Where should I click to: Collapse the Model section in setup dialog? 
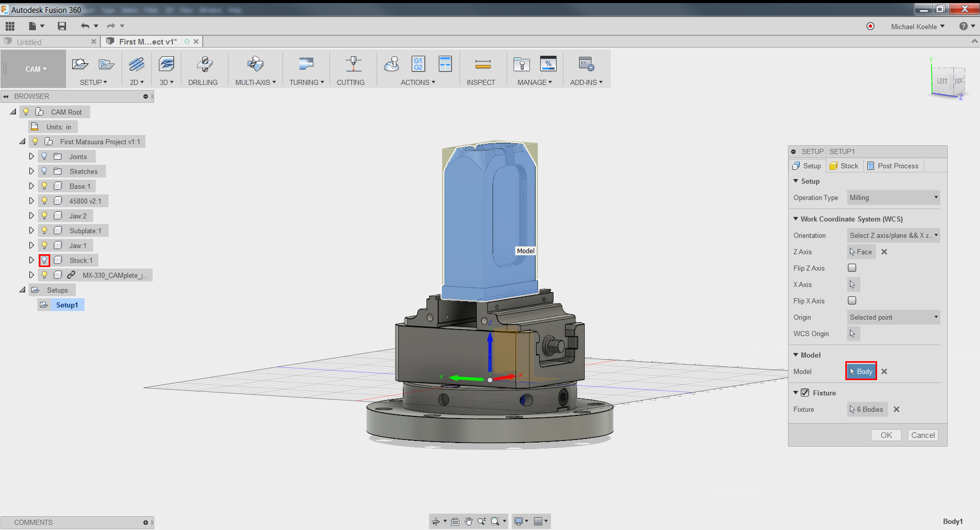click(796, 355)
